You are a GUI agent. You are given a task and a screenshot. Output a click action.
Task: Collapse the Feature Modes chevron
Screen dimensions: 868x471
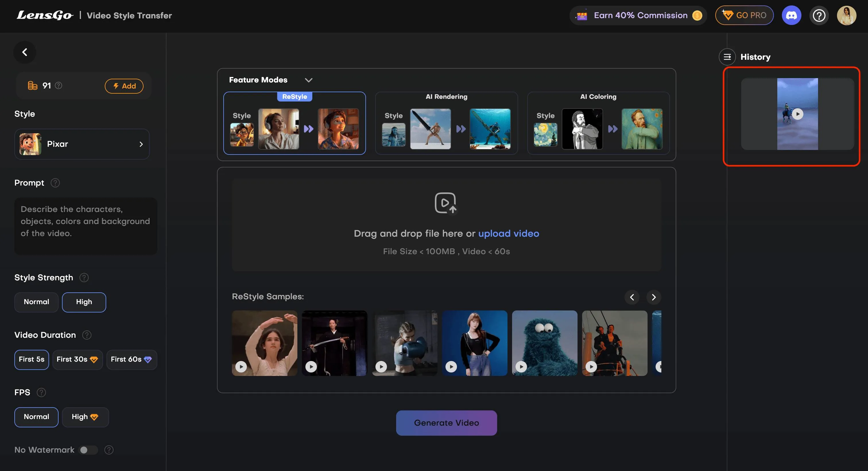coord(308,80)
